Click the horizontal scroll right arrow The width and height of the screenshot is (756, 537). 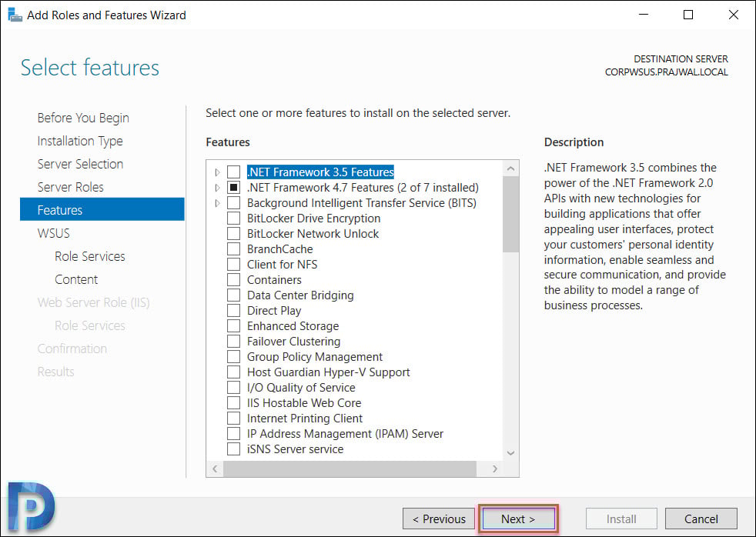pos(495,469)
